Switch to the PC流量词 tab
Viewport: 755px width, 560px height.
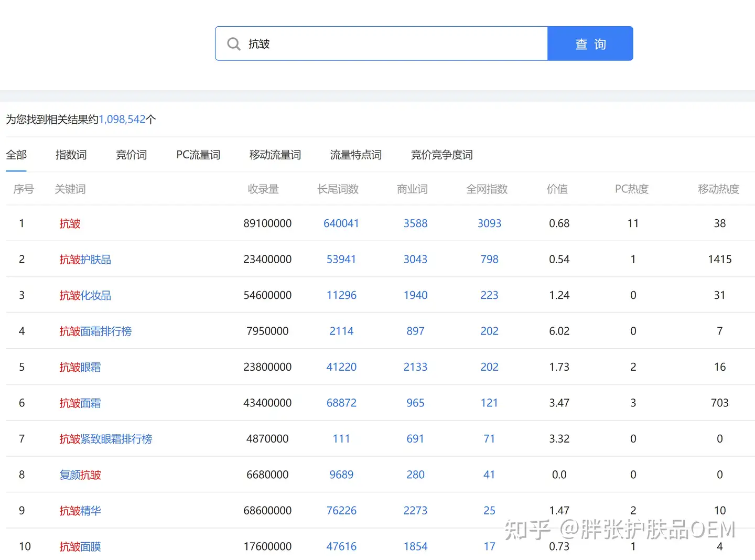198,155
